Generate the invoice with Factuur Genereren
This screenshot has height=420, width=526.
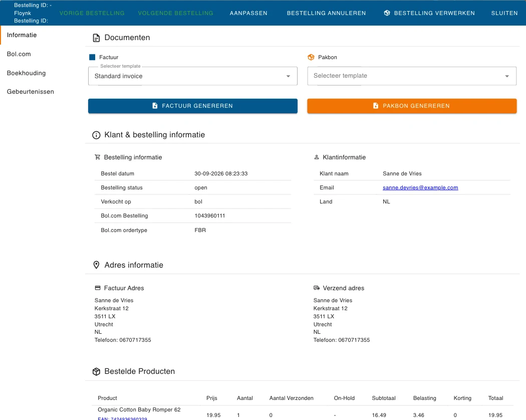(193, 106)
